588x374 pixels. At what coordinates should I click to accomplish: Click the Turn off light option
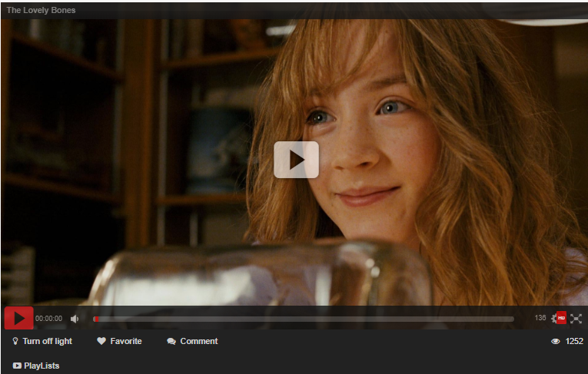point(42,341)
